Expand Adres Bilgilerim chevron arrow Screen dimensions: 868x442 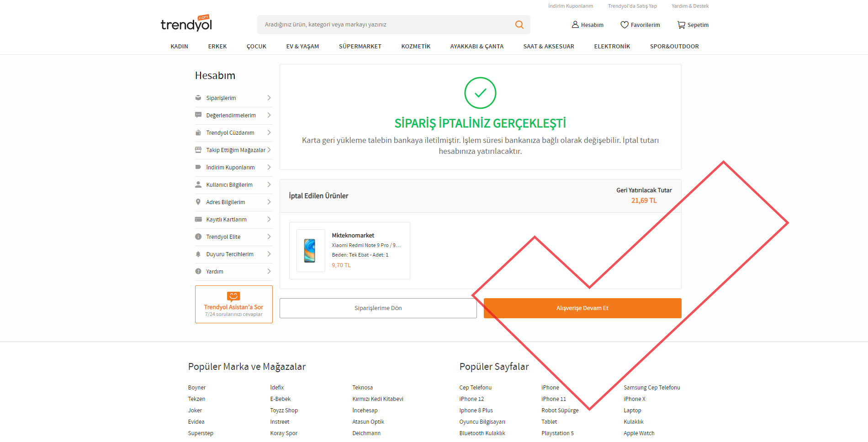coord(269,202)
